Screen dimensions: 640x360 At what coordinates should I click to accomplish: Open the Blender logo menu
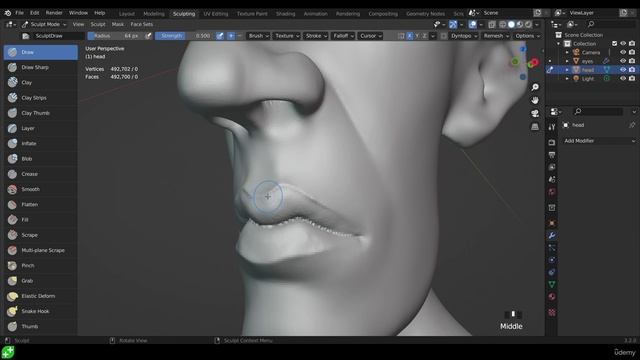[x=8, y=13]
